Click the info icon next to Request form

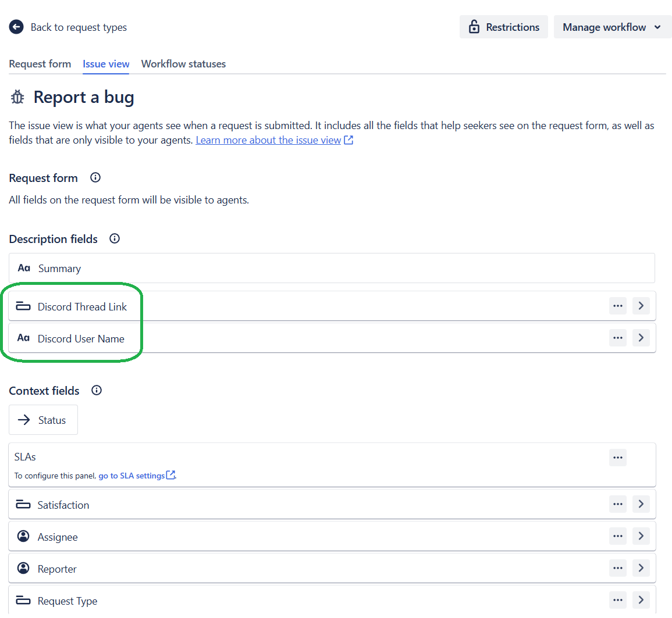point(95,177)
